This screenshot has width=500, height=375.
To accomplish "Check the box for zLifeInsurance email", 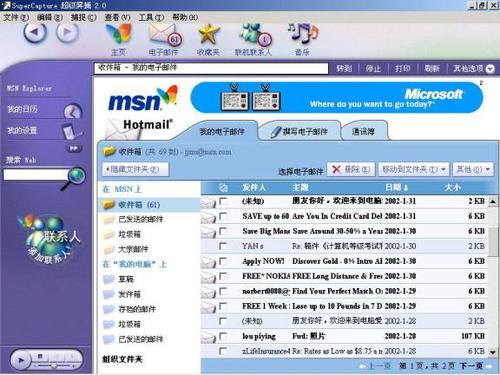I will (223, 351).
